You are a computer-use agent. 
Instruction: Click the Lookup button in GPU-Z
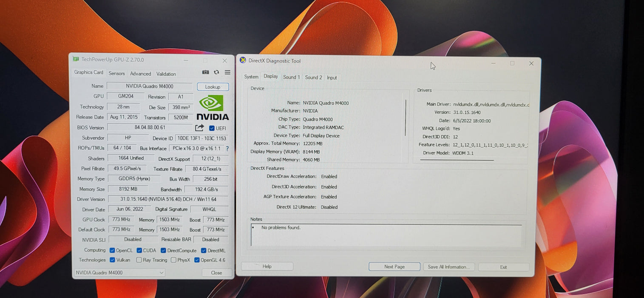[213, 87]
